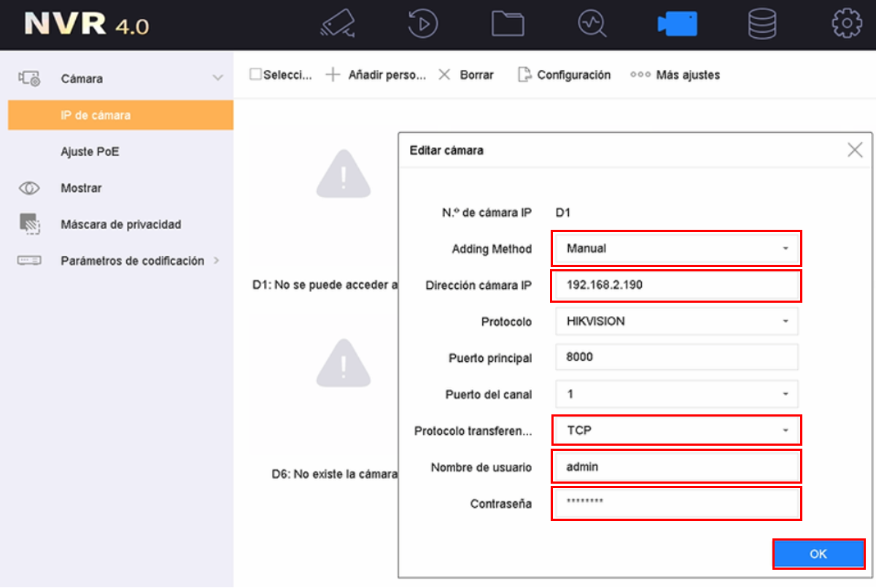Viewport: 876px width, 588px height.
Task: Open the smart analysis search icon
Action: pyautogui.click(x=592, y=24)
